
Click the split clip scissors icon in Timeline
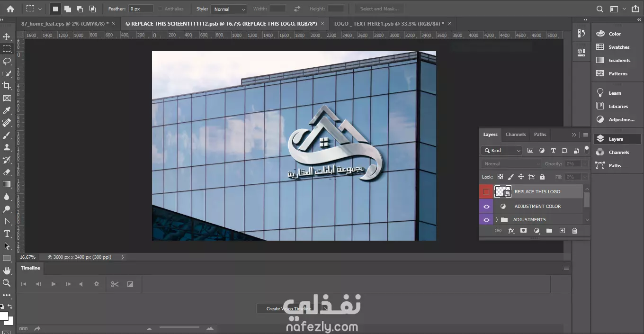click(x=115, y=284)
